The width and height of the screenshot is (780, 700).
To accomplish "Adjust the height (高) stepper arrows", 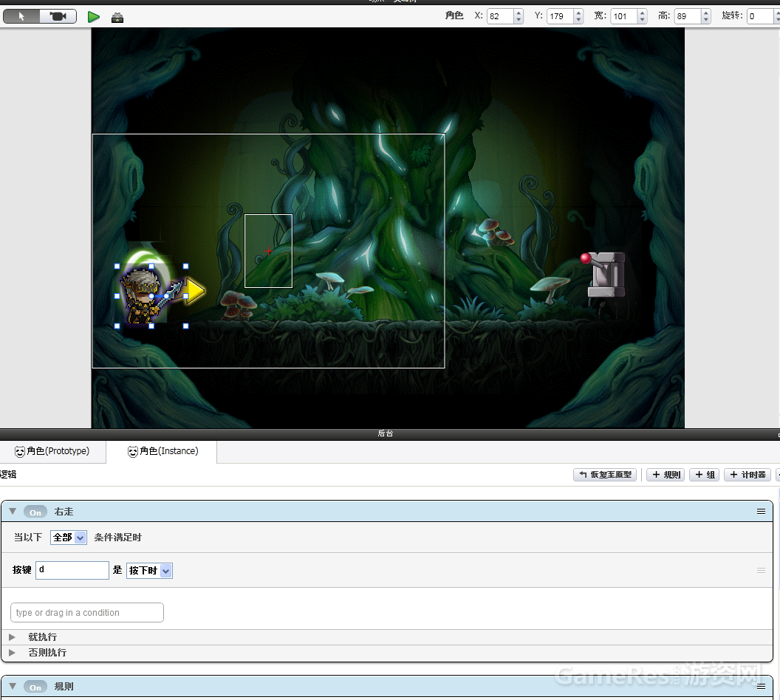I will pos(706,16).
